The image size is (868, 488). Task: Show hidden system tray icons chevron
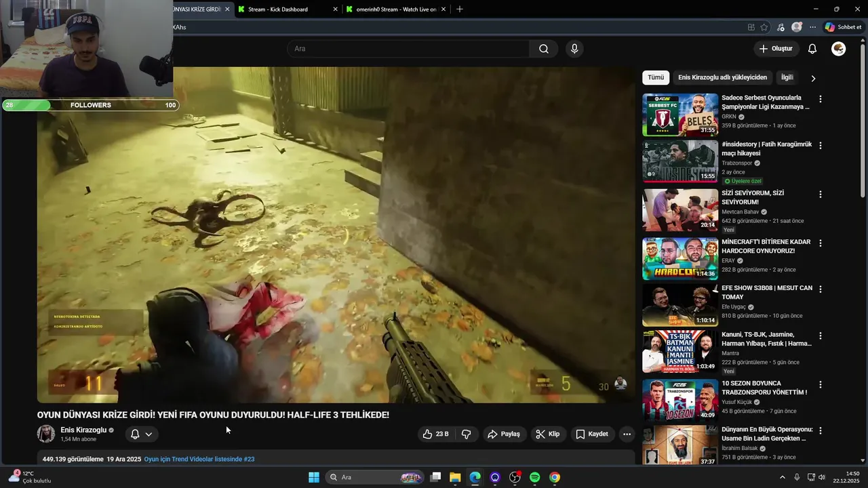(783, 477)
